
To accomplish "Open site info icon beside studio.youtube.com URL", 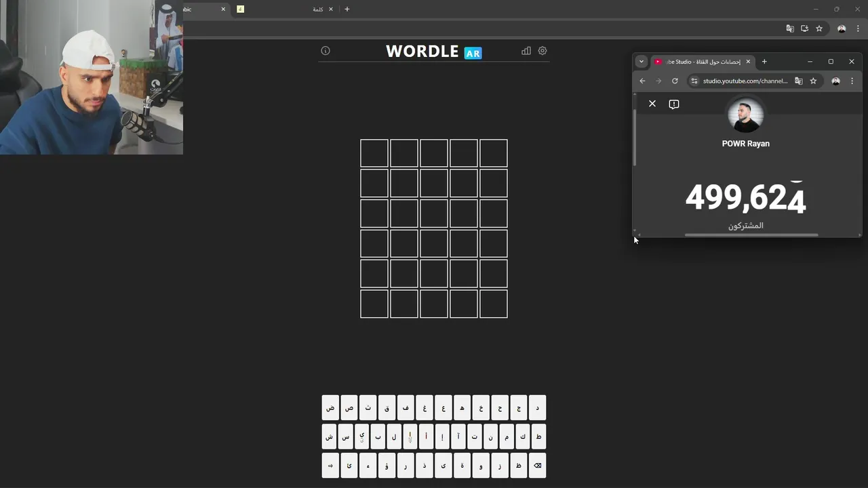I will [694, 81].
